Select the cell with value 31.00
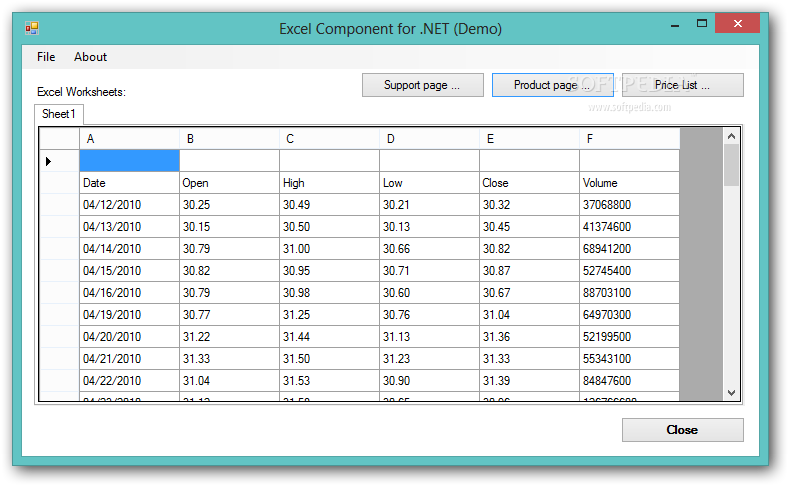The height and width of the screenshot is (486, 789). [330, 249]
